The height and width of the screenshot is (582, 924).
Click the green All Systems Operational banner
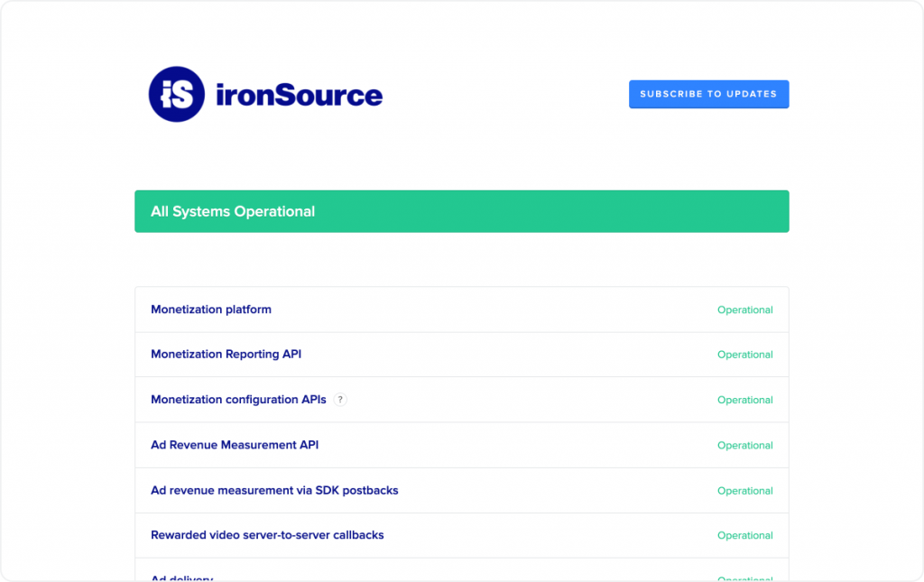461,210
